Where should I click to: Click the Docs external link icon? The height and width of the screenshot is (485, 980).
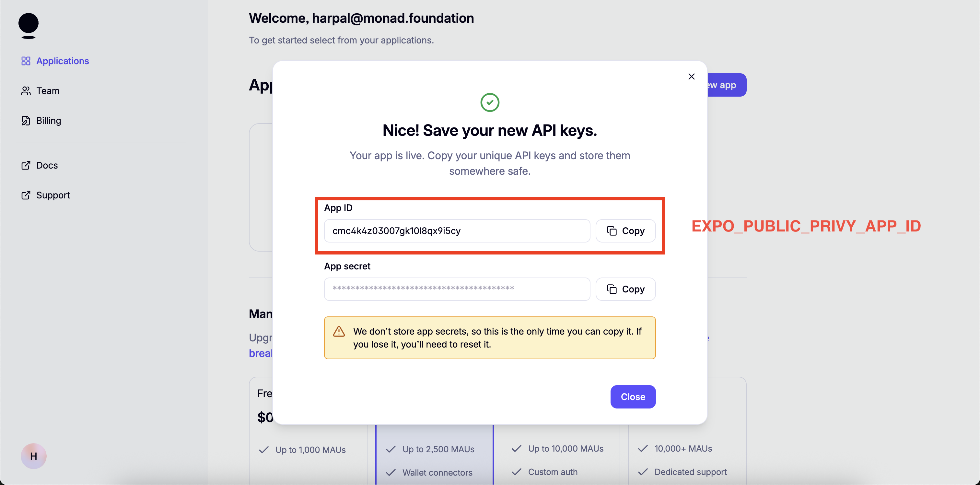click(26, 165)
